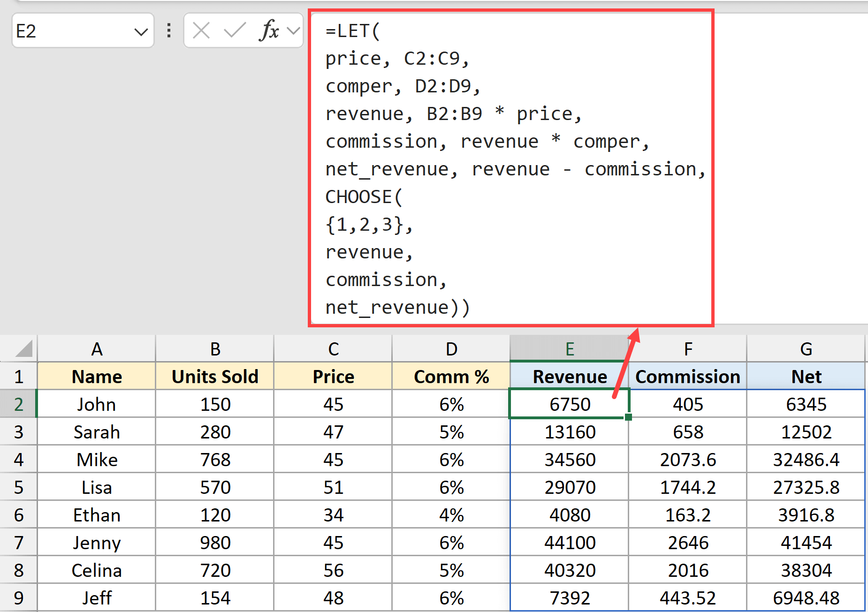Select net cell 41454
Image resolution: width=868 pixels, height=612 pixels.
806,542
